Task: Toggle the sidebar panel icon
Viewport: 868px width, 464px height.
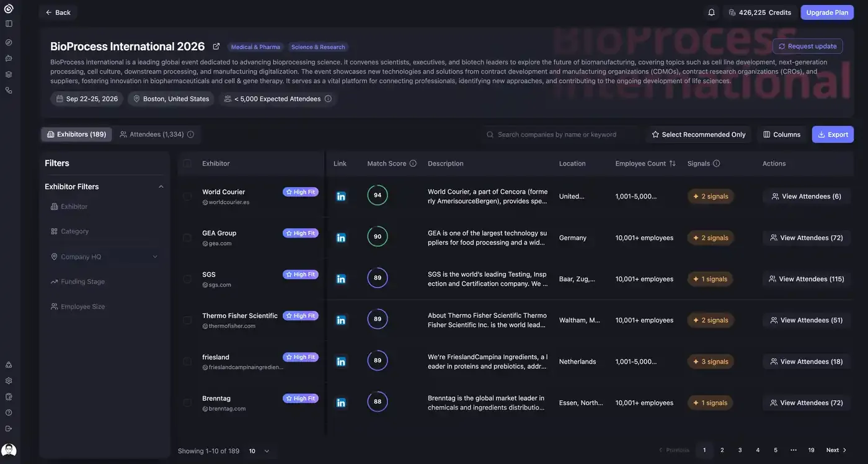Action: (x=9, y=24)
